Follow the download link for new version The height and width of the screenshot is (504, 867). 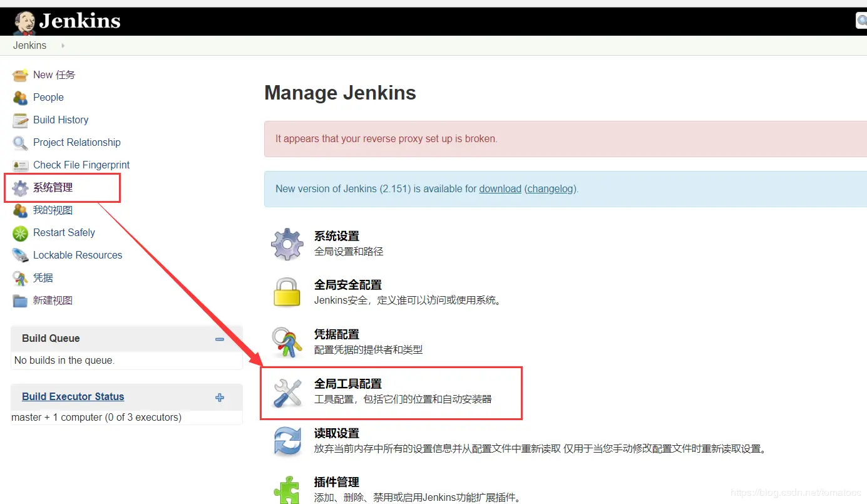tap(500, 188)
